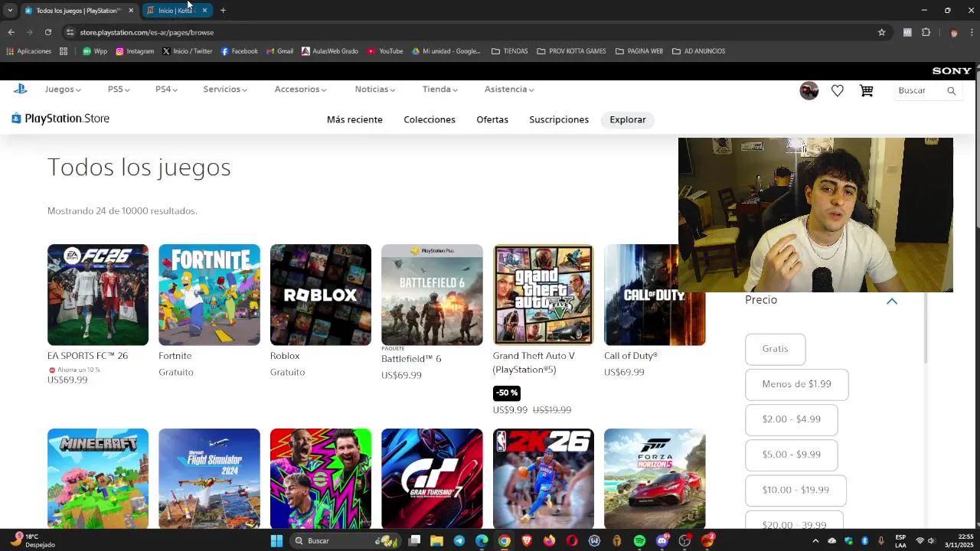Select the Explorar tab
Image resolution: width=980 pixels, height=551 pixels.
coord(628,120)
